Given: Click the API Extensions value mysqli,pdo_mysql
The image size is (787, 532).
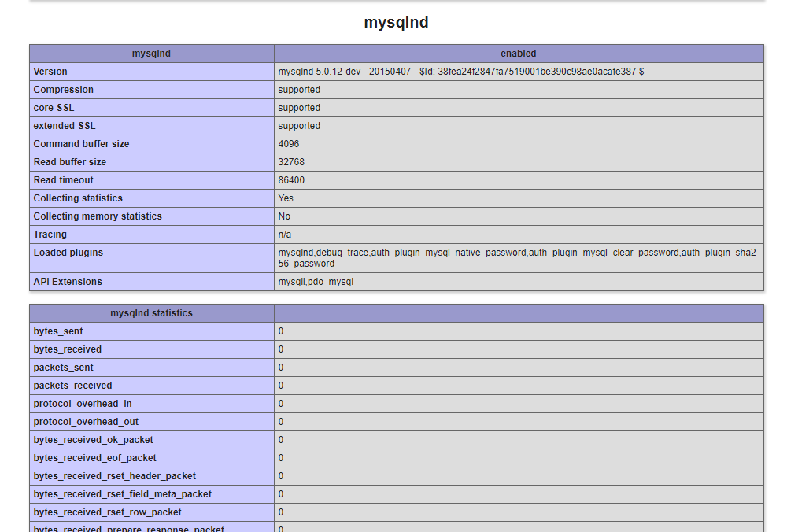Looking at the screenshot, I should [x=316, y=282].
